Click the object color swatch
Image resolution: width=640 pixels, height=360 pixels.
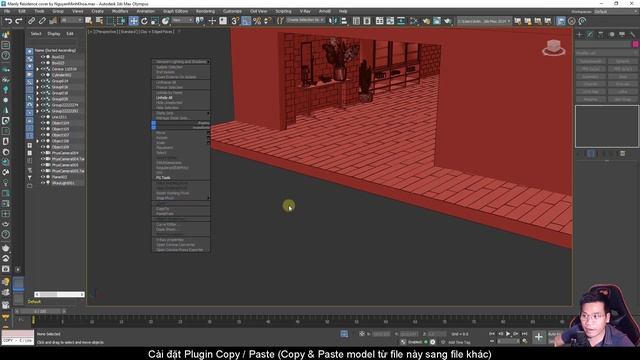[635, 44]
